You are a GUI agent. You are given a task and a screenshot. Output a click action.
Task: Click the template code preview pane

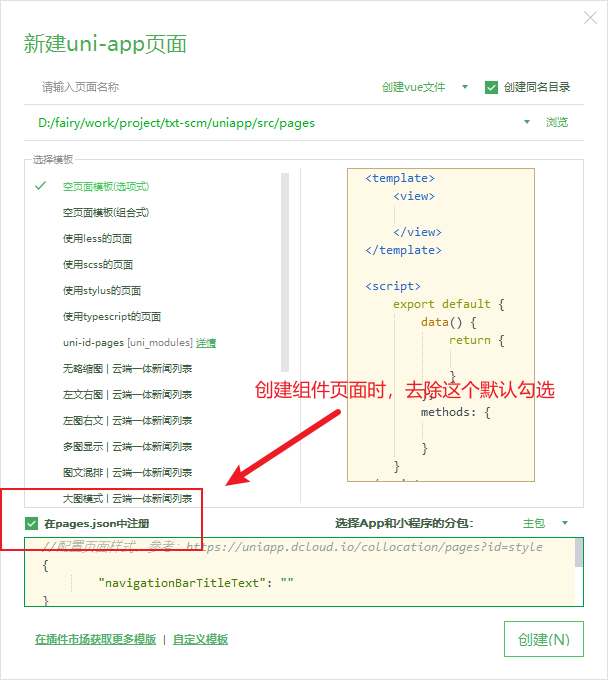(x=441, y=325)
